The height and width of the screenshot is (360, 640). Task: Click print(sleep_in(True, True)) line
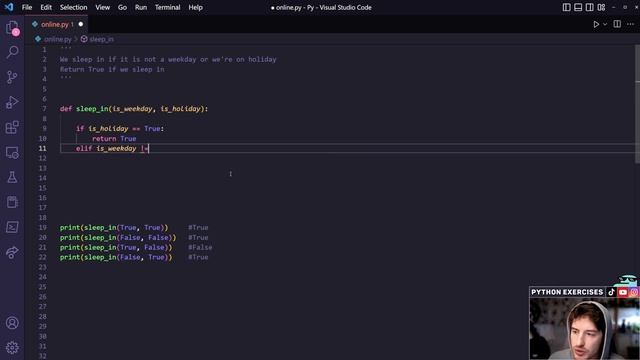[x=114, y=227]
